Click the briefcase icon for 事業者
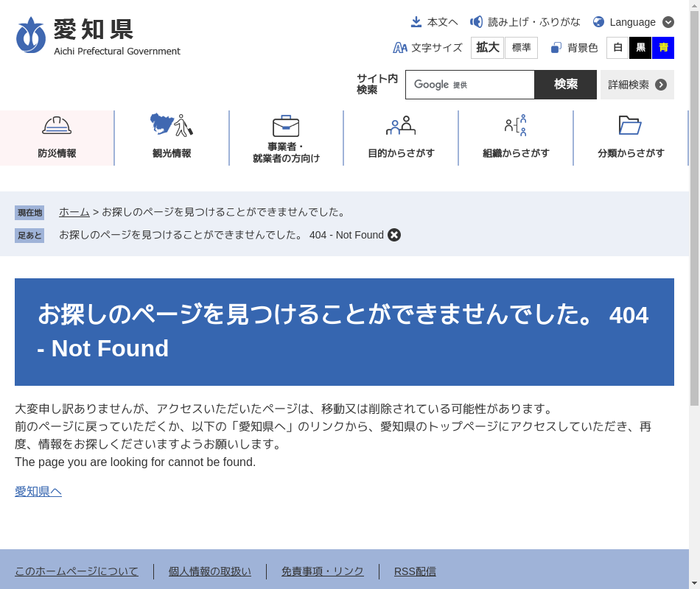 click(x=286, y=126)
